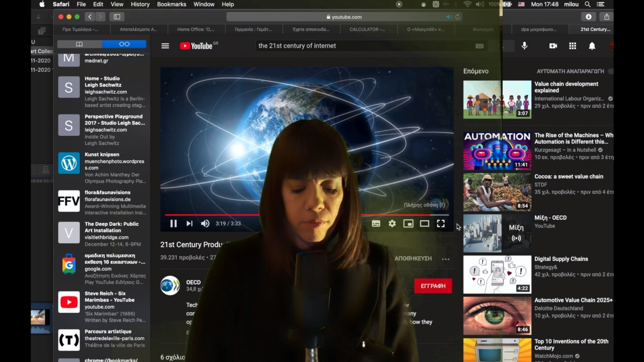Click the voice search microphone
Screen dimensions: 644x362
click(x=524, y=46)
